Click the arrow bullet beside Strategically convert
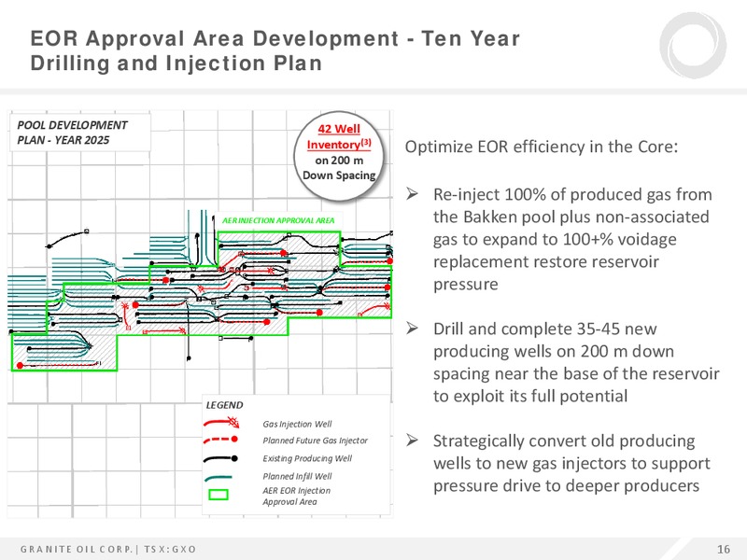 (412, 441)
